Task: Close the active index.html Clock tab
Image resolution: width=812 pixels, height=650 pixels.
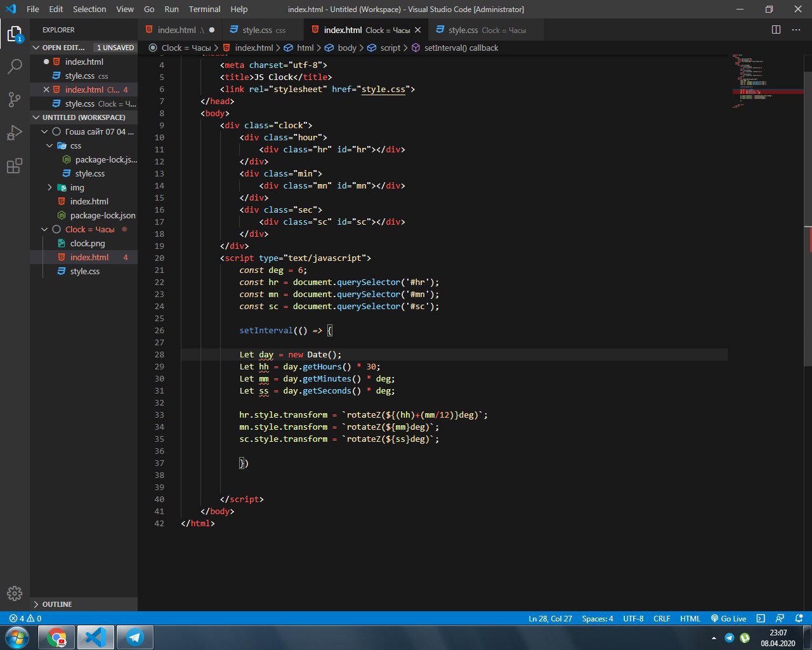Action: click(x=418, y=30)
